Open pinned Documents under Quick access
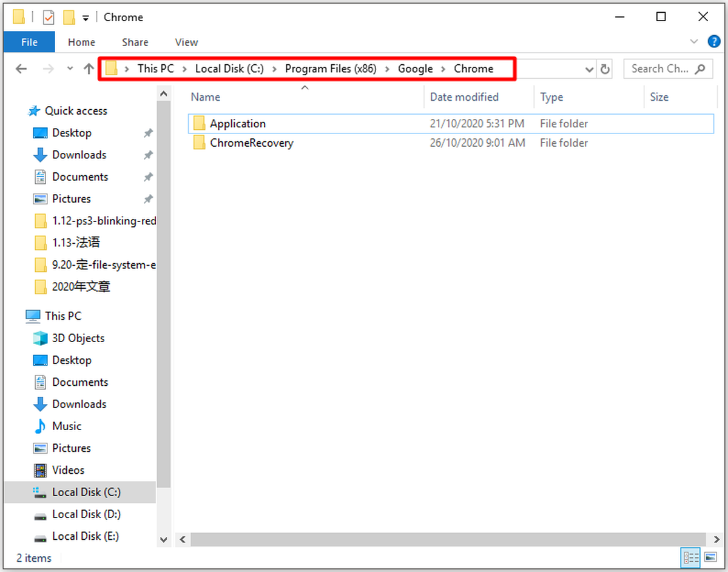 tap(80, 177)
